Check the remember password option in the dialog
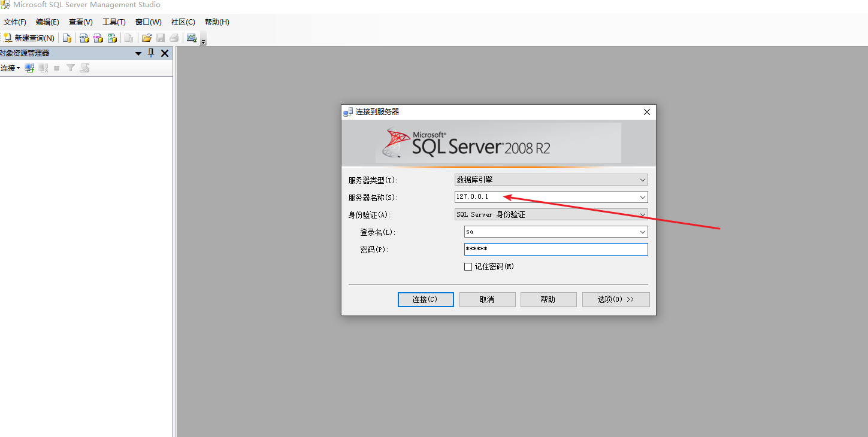This screenshot has height=437, width=868. 468,266
